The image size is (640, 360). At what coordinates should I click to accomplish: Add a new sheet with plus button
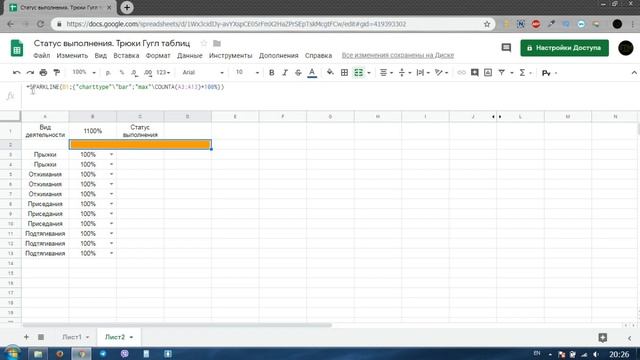pos(27,337)
